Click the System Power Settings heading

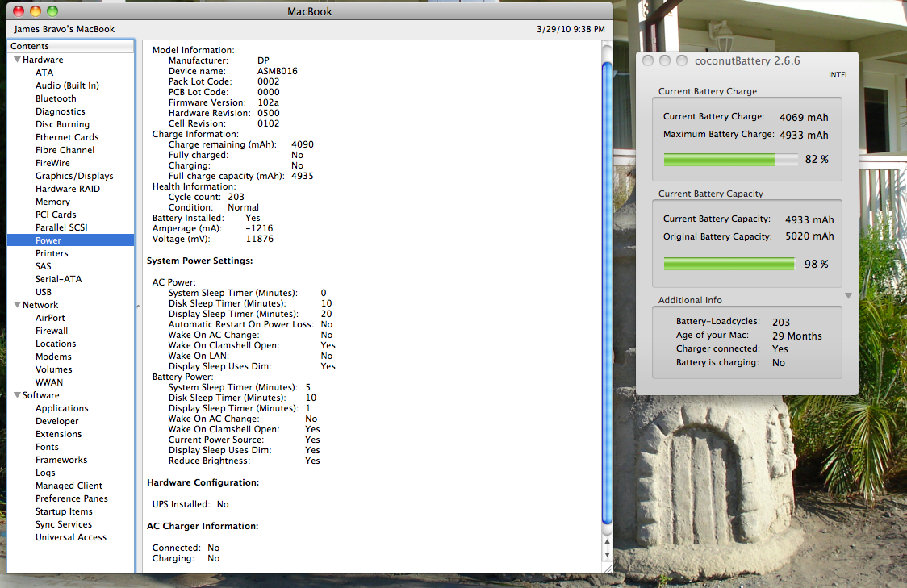click(x=199, y=261)
